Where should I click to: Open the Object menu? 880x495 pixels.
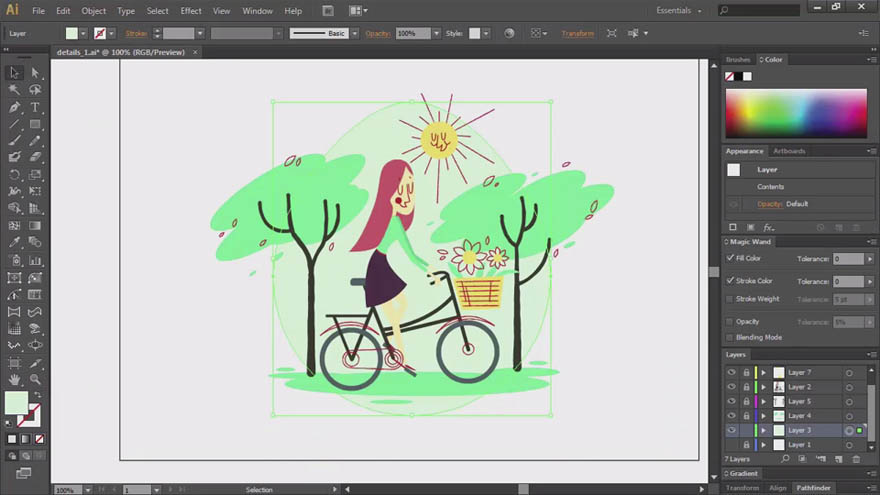(x=93, y=11)
